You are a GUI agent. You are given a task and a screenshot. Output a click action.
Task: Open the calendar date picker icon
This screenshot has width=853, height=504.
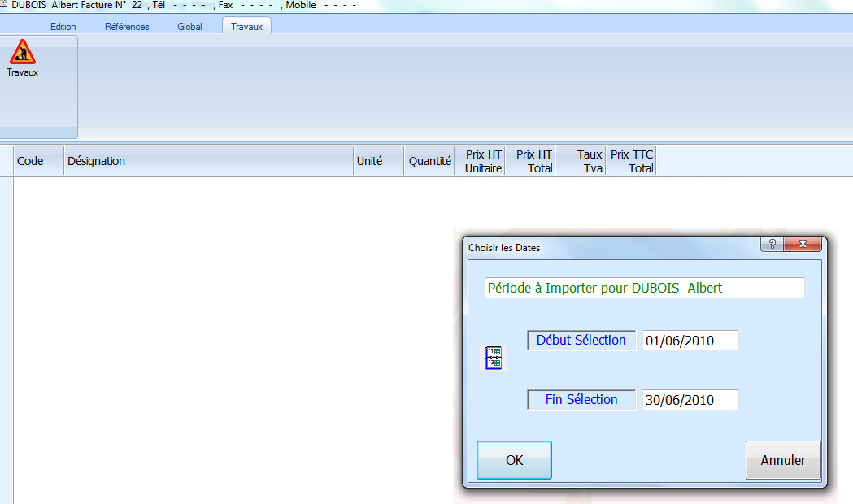(493, 358)
